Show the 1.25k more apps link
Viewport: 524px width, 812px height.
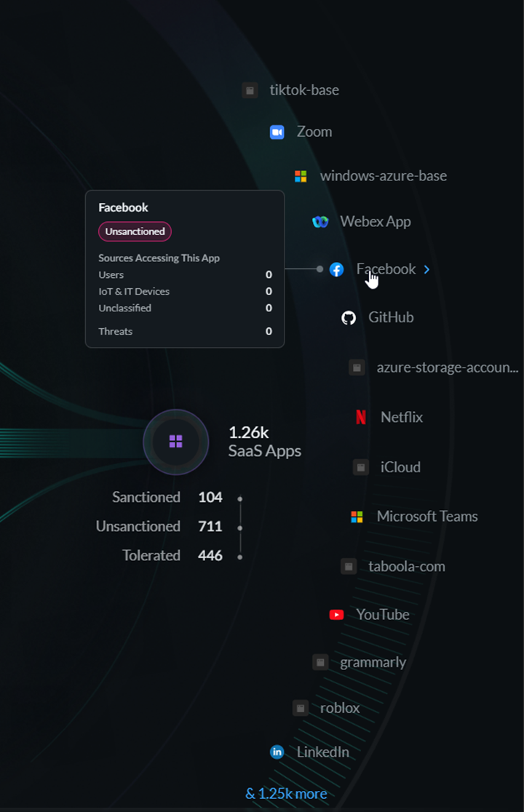point(286,793)
